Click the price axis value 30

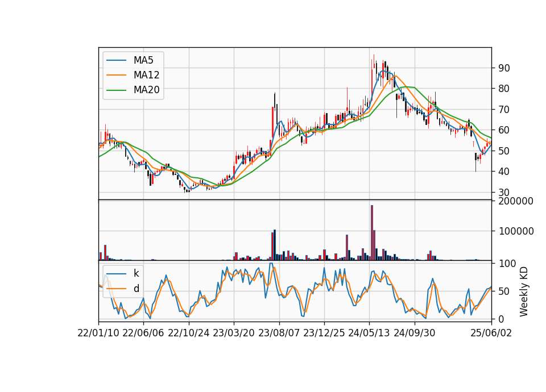point(504,193)
